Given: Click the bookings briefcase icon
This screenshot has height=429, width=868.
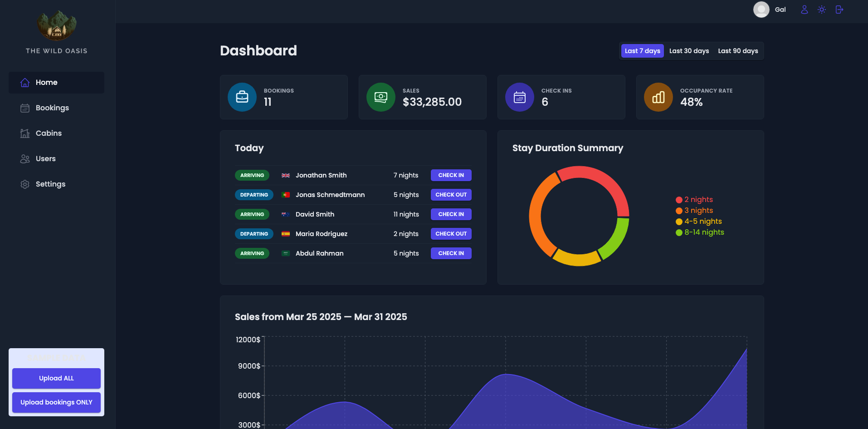Looking at the screenshot, I should click(242, 97).
